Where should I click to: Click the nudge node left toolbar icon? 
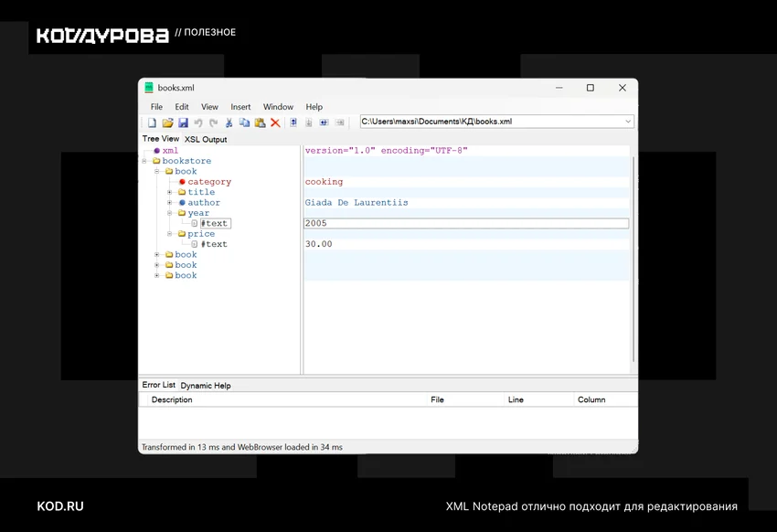(x=325, y=122)
